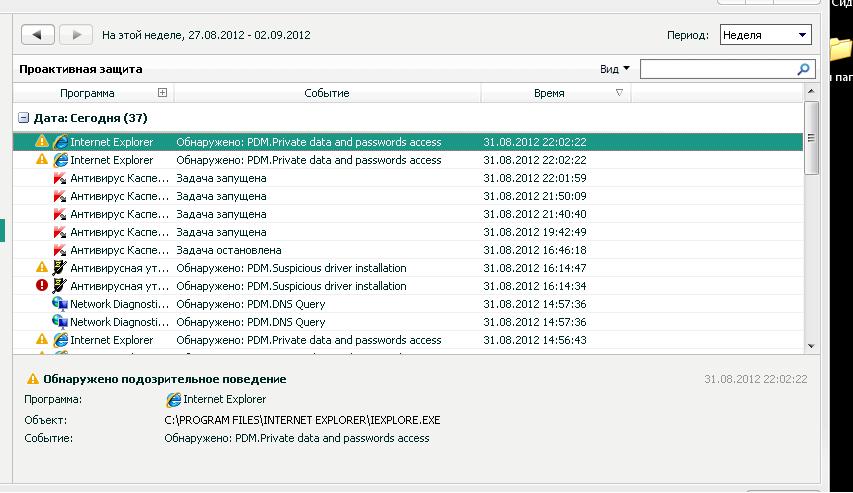
Task: Select Задача запущена event at 21:50:09
Action: click(x=221, y=196)
